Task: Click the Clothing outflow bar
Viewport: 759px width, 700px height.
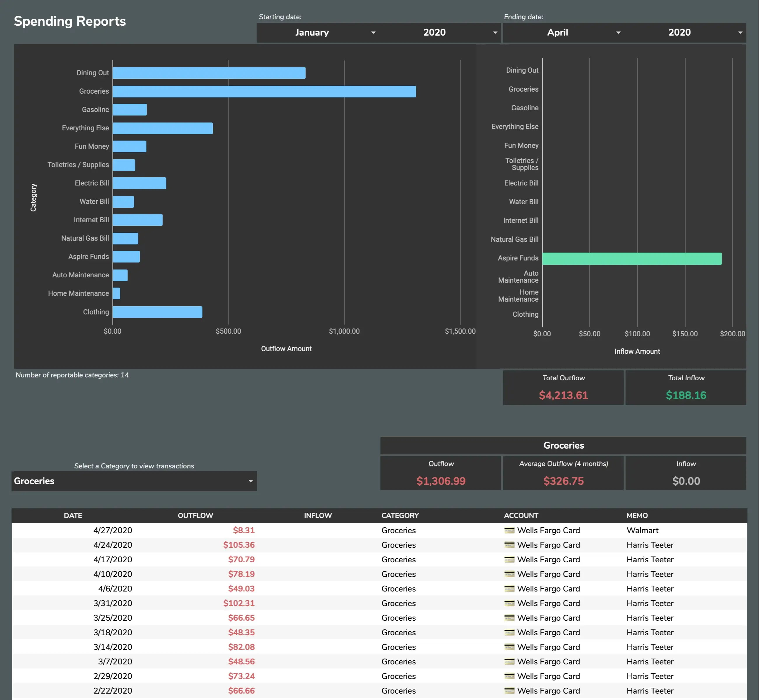Action: pos(158,312)
